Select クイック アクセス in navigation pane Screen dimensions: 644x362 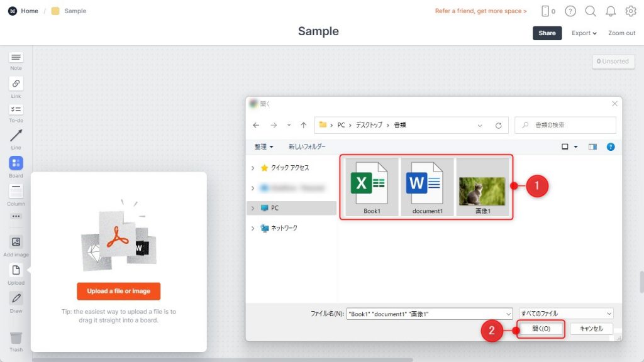click(289, 168)
